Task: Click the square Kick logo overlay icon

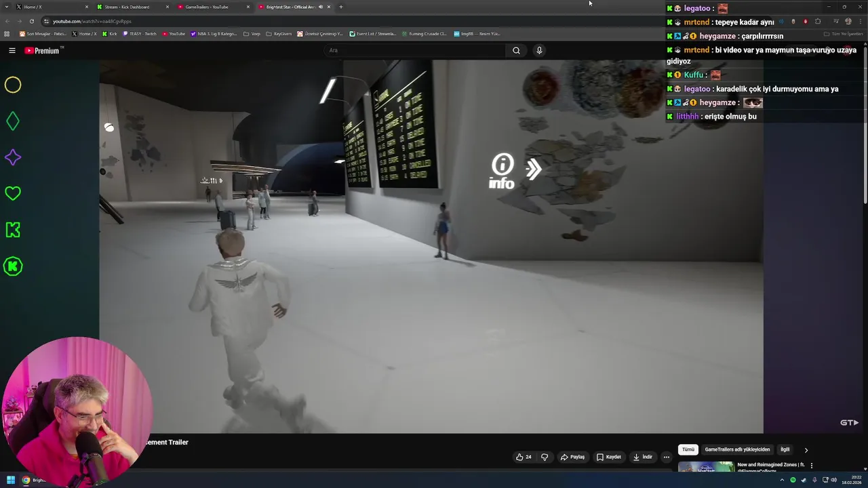Action: coord(13,230)
